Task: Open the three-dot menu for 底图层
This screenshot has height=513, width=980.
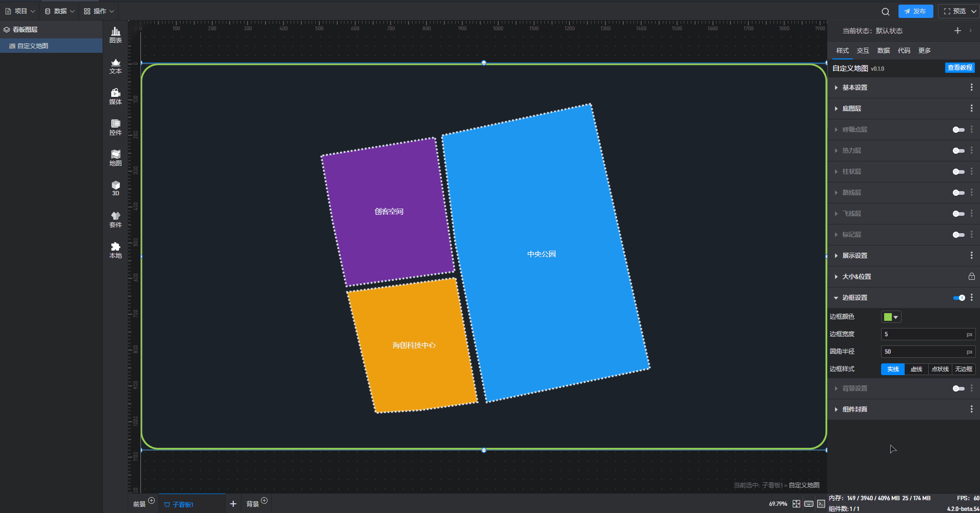Action: coord(971,109)
